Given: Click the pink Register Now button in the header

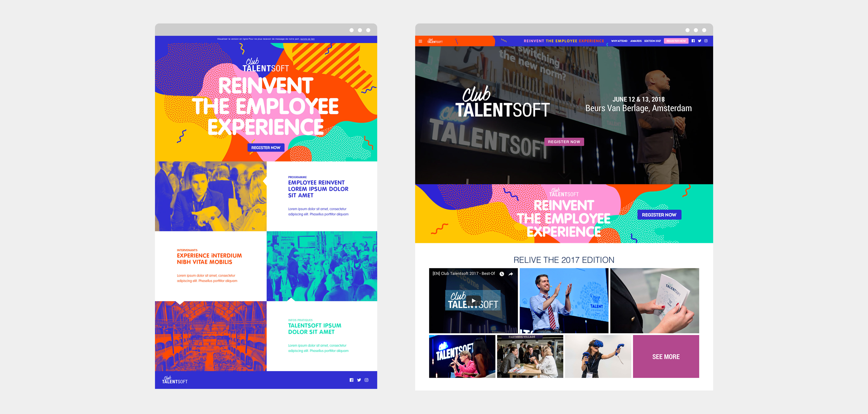Looking at the screenshot, I should click(x=676, y=41).
